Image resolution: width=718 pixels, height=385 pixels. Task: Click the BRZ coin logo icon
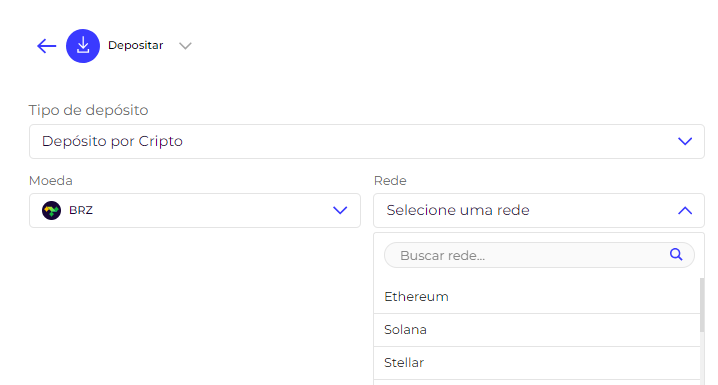pos(51,211)
